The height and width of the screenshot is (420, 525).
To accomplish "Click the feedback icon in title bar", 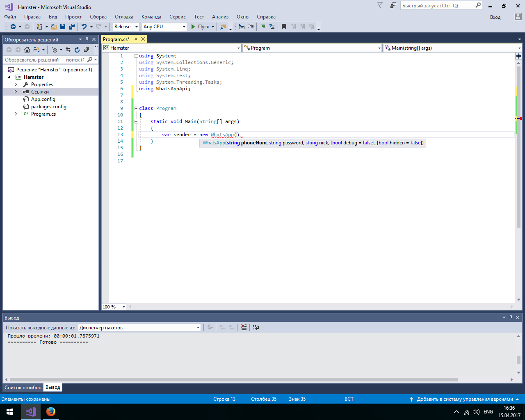I will click(393, 6).
